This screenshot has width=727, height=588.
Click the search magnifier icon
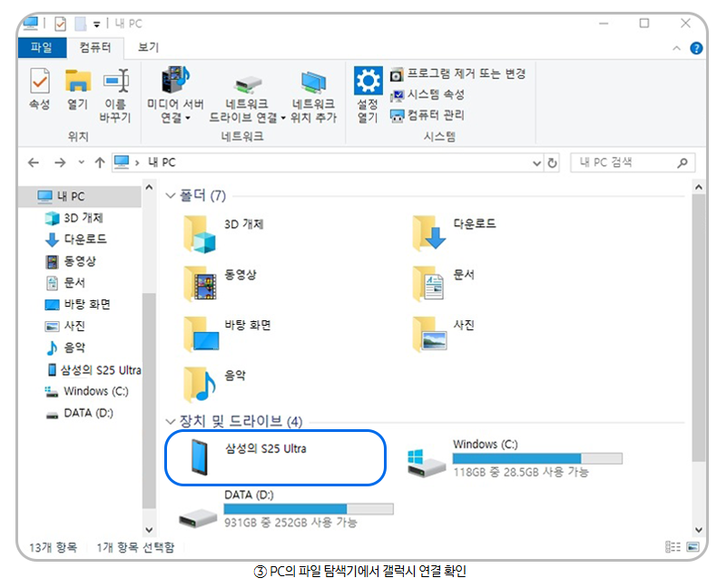[682, 162]
